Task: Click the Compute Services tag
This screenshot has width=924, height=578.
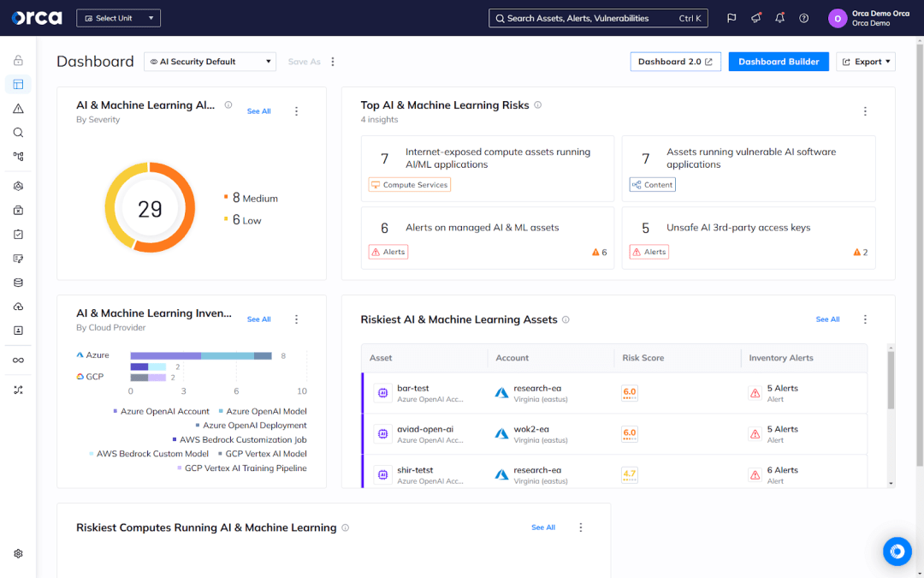Action: point(410,185)
